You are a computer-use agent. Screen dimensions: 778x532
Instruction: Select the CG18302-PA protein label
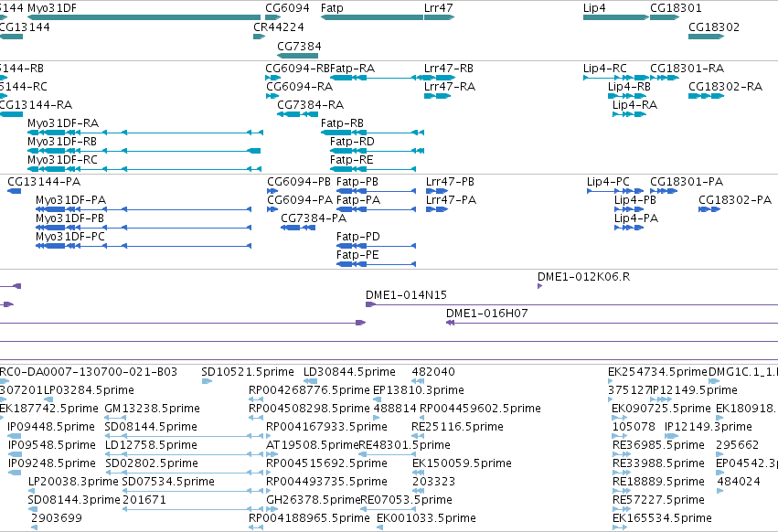735,200
